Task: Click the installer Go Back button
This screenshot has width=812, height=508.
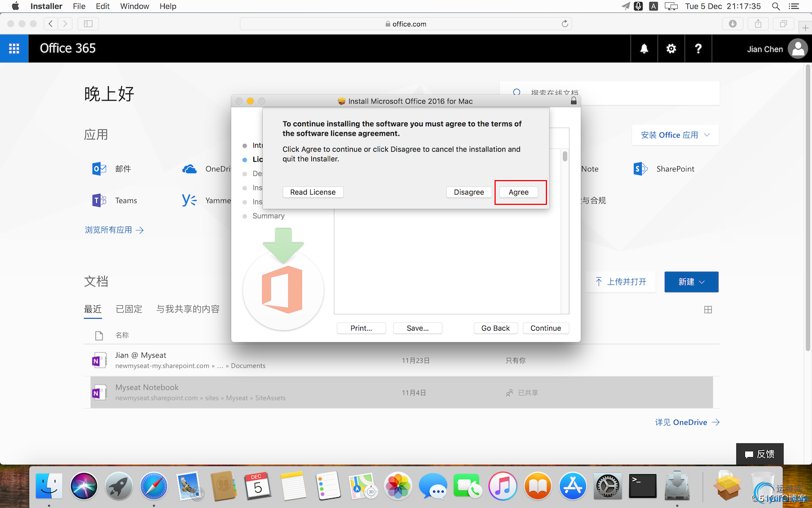Action: click(x=496, y=328)
